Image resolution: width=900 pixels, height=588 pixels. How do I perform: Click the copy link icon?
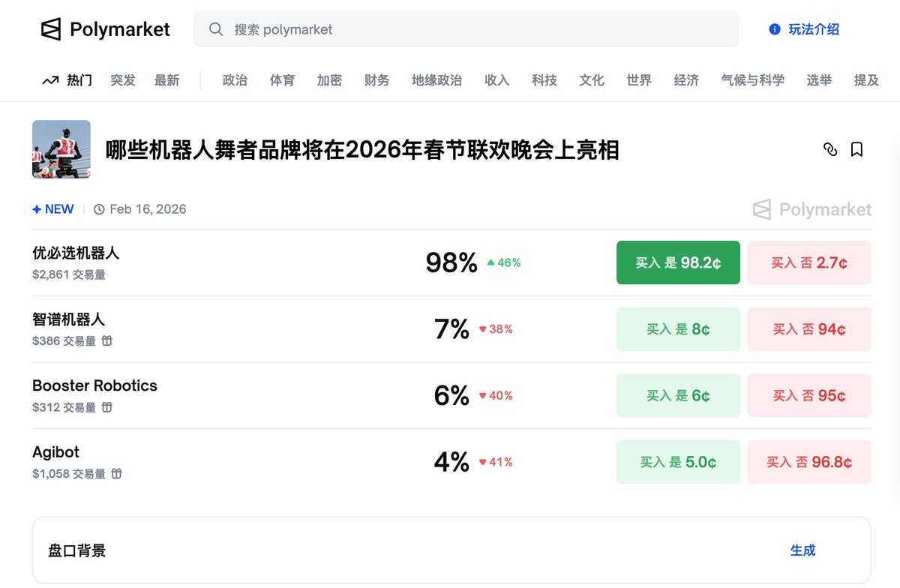tap(830, 149)
